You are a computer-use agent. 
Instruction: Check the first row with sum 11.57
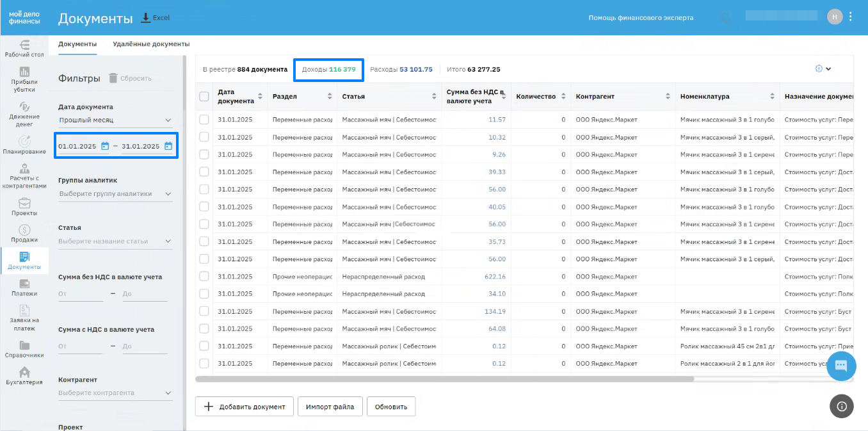[x=204, y=120]
